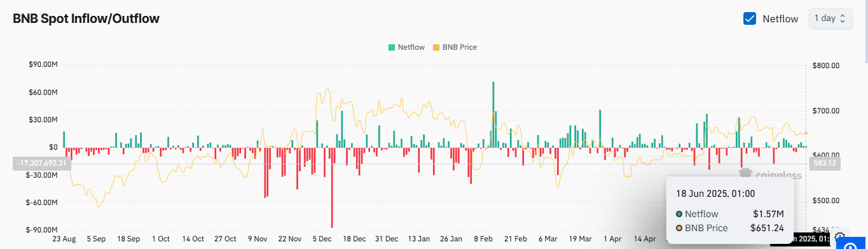Click the $30.00M y-axis label
Viewport: 868px width, 249px height.
[x=44, y=120]
